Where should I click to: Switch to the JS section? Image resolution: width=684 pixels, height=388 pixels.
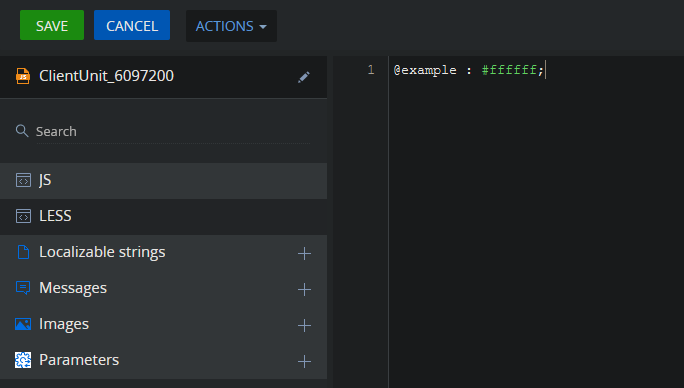(x=164, y=181)
